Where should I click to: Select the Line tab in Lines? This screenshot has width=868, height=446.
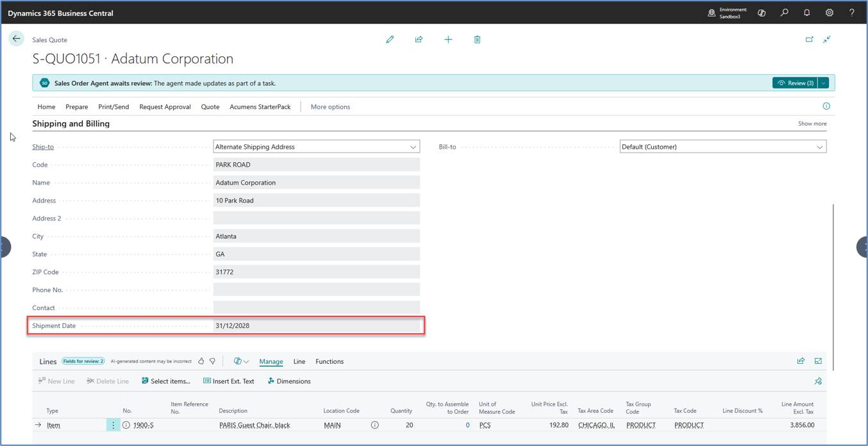pyautogui.click(x=299, y=361)
